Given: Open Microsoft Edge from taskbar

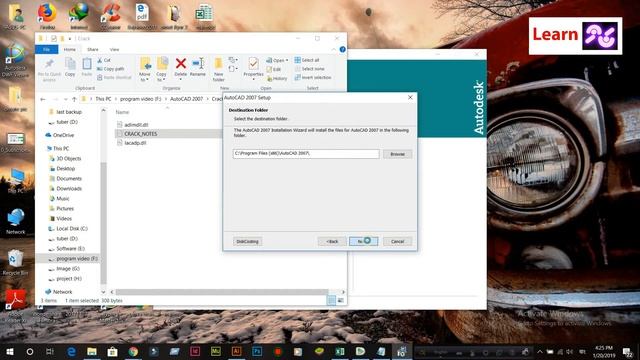Looking at the screenshot, I should (71, 351).
